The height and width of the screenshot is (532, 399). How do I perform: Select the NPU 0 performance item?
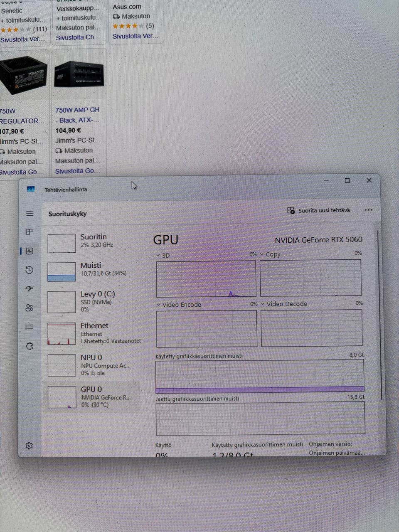(x=92, y=365)
